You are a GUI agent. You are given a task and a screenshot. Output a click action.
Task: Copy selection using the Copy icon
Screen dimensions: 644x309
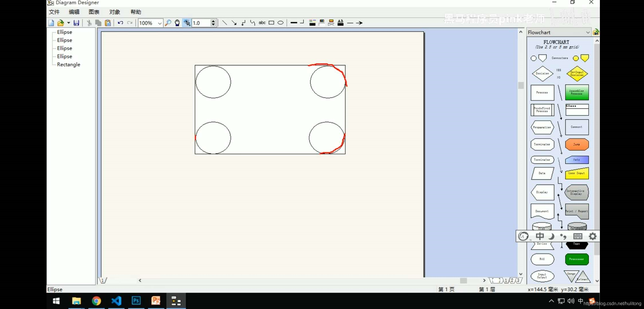[98, 23]
